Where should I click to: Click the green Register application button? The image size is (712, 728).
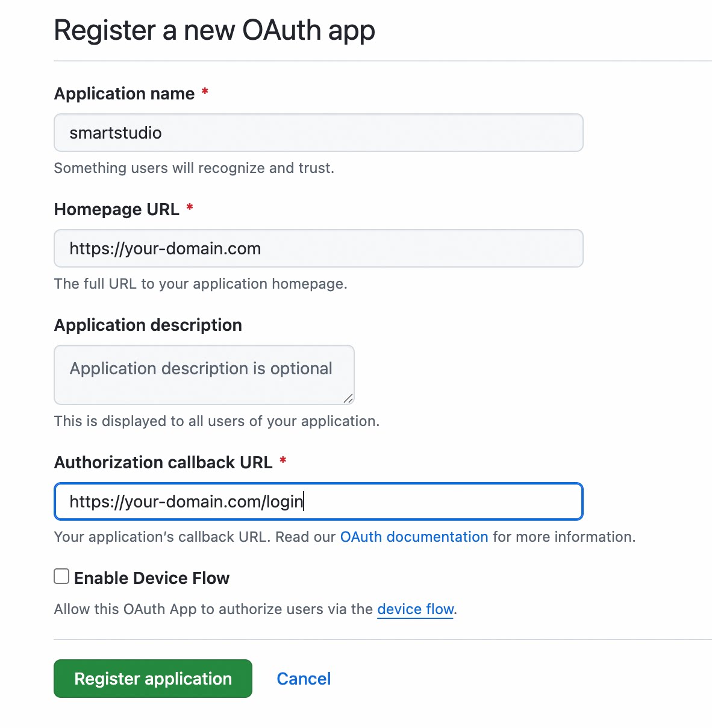[x=153, y=679]
